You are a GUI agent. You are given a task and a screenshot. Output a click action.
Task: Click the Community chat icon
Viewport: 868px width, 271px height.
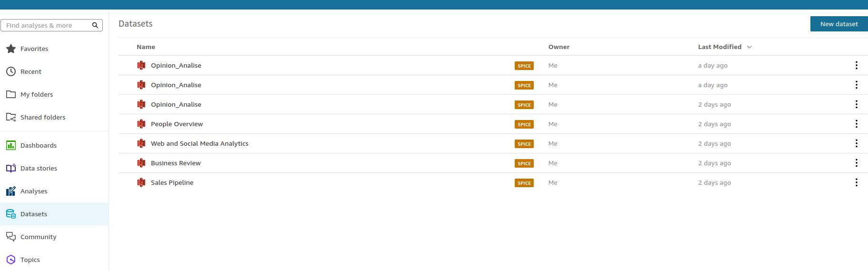pos(11,237)
